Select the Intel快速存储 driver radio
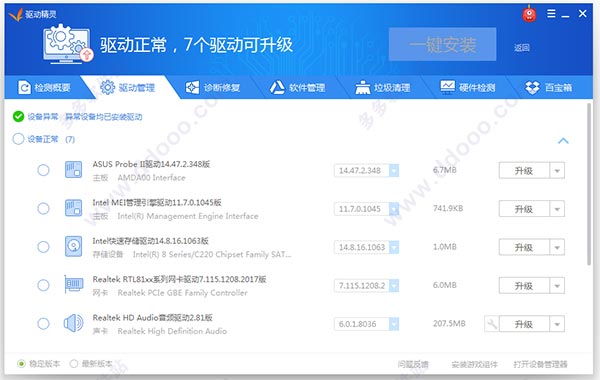 (x=43, y=247)
